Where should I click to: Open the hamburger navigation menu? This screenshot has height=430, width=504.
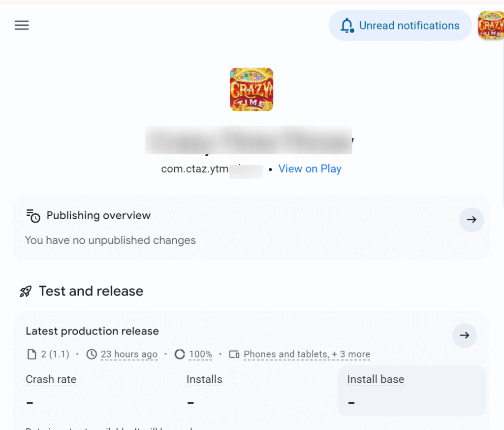[x=22, y=26]
